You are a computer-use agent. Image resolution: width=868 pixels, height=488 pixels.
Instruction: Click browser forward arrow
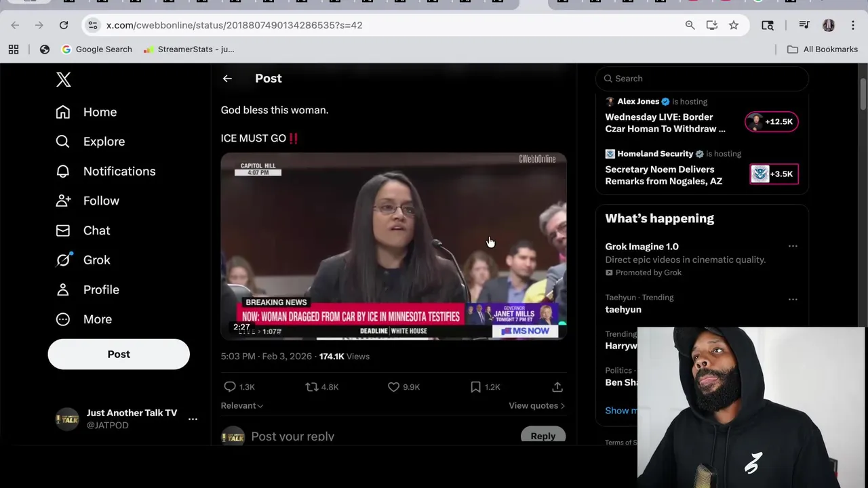click(x=39, y=25)
